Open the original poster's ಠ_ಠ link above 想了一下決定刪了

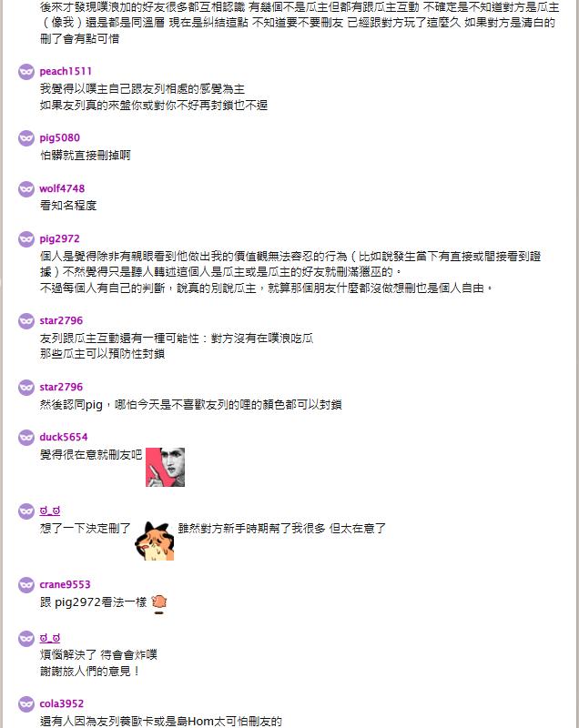pyautogui.click(x=50, y=511)
